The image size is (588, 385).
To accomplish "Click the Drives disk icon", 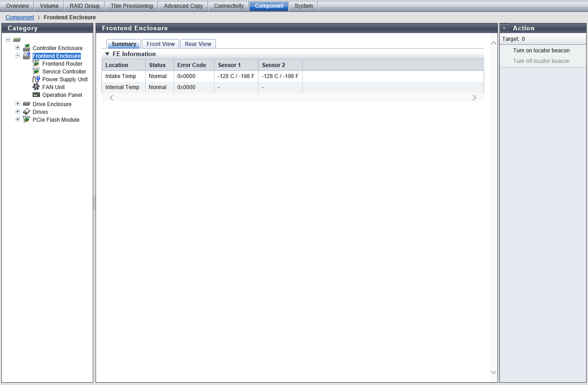I will pos(27,112).
